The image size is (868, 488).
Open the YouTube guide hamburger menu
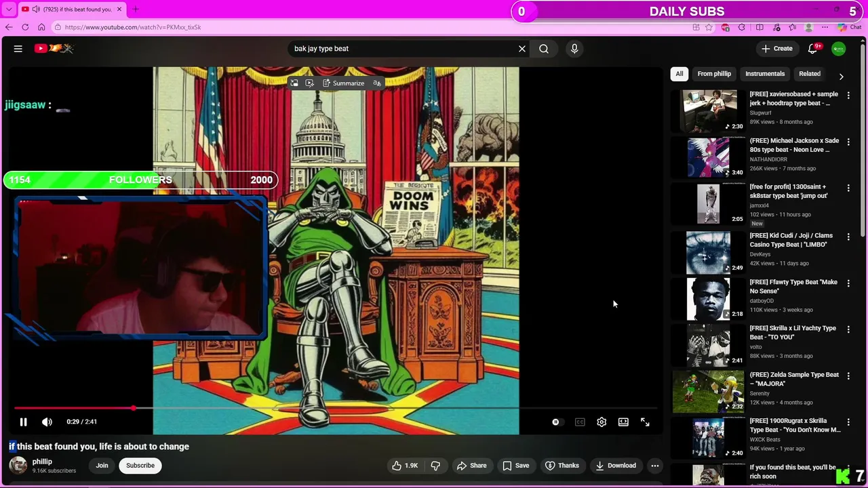point(18,49)
